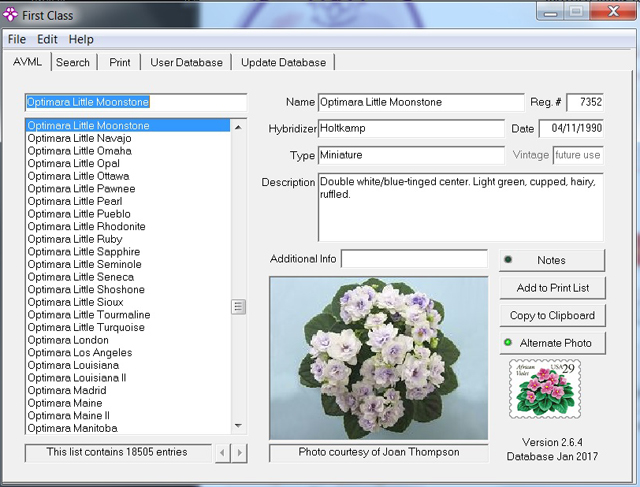Select Optimara Little Pueblo
The width and height of the screenshot is (640, 487).
[128, 214]
